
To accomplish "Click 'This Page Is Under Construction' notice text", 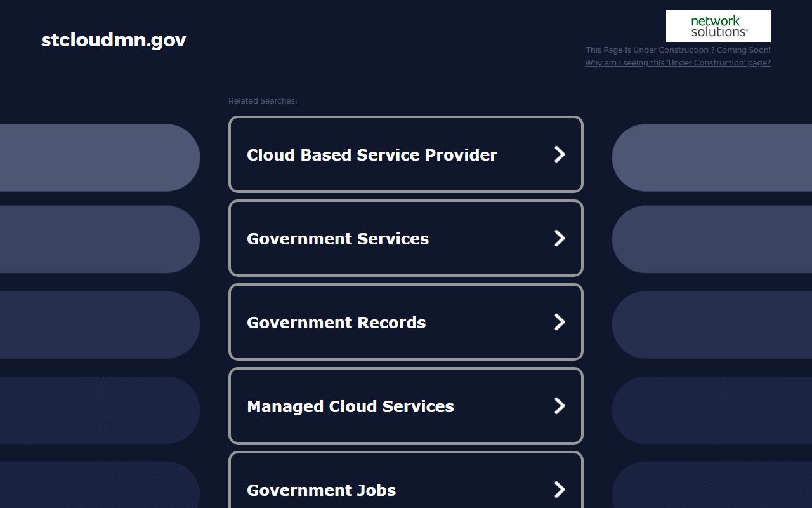I will (678, 50).
